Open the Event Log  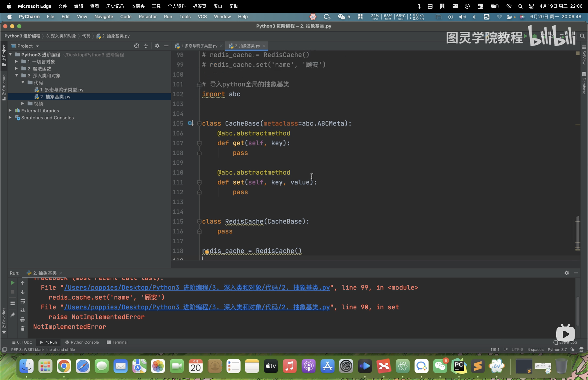tap(565, 342)
